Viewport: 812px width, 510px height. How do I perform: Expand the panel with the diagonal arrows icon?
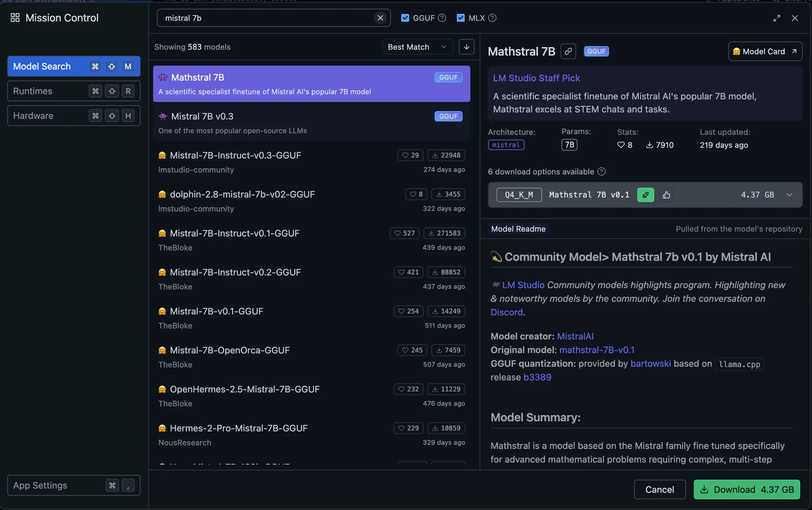tap(777, 18)
